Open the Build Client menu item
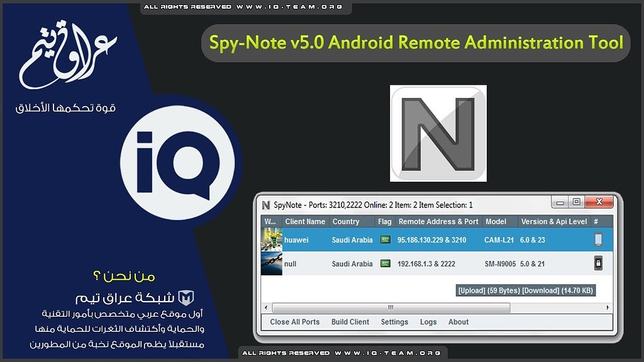The width and height of the screenshot is (644, 362). point(350,322)
